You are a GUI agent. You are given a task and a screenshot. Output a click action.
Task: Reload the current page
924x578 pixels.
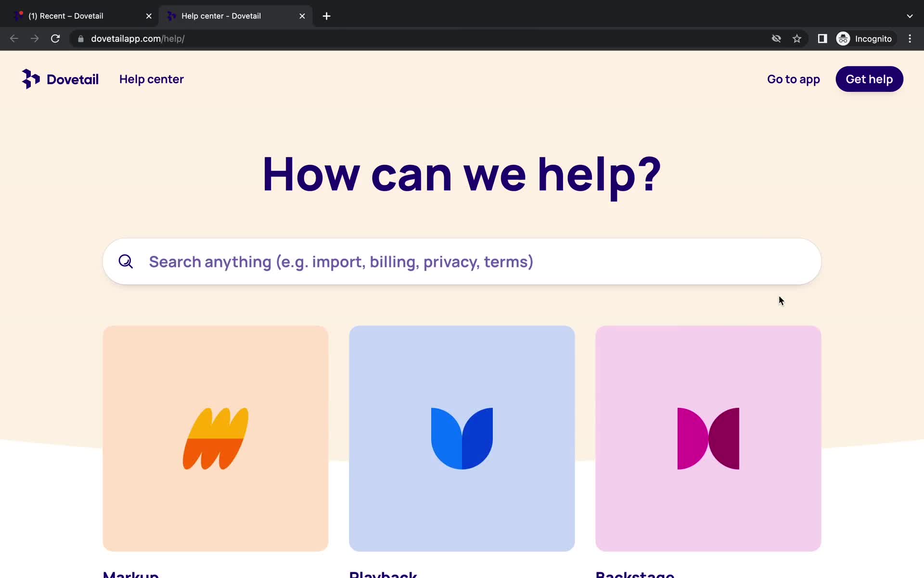(55, 39)
